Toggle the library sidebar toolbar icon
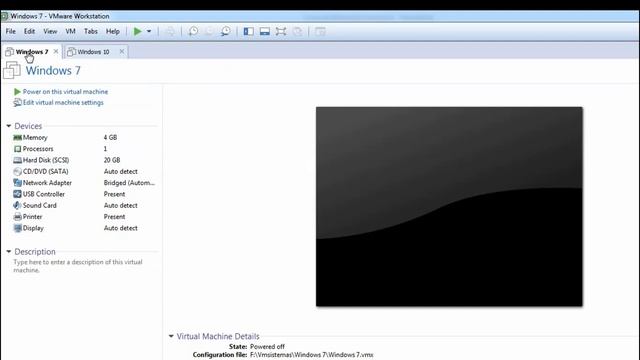The height and width of the screenshot is (360, 640). [248, 31]
